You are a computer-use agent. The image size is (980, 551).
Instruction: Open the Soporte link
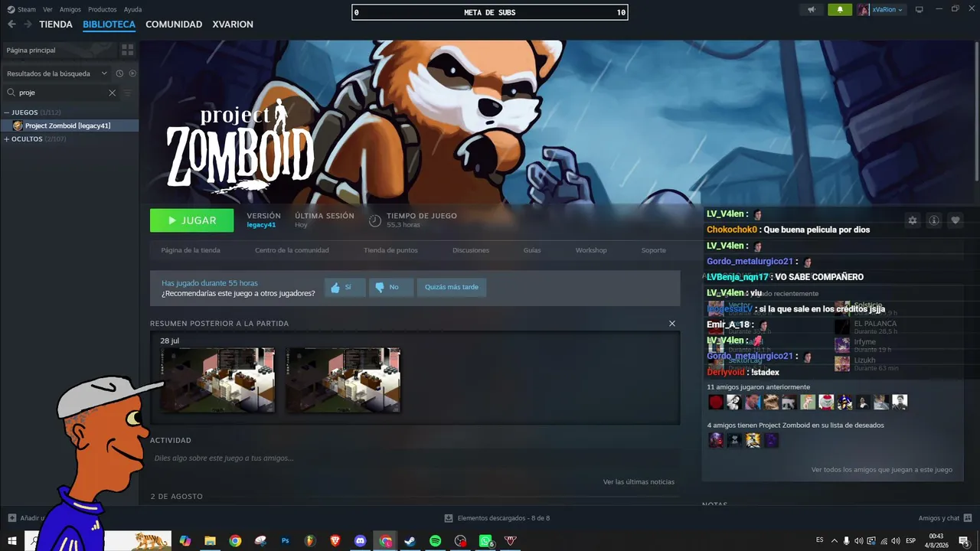(x=654, y=250)
